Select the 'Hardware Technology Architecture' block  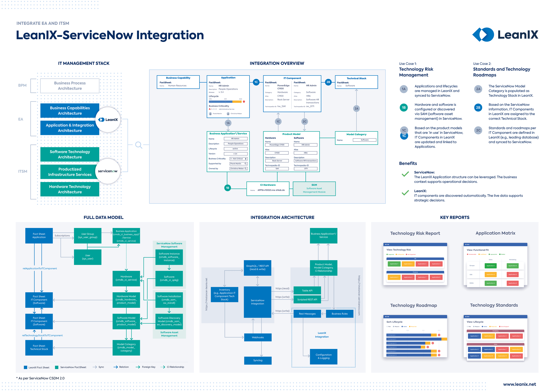pos(70,189)
